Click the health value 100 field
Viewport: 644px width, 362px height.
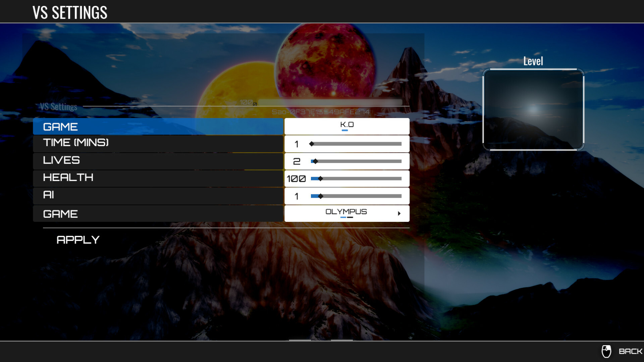(x=297, y=179)
